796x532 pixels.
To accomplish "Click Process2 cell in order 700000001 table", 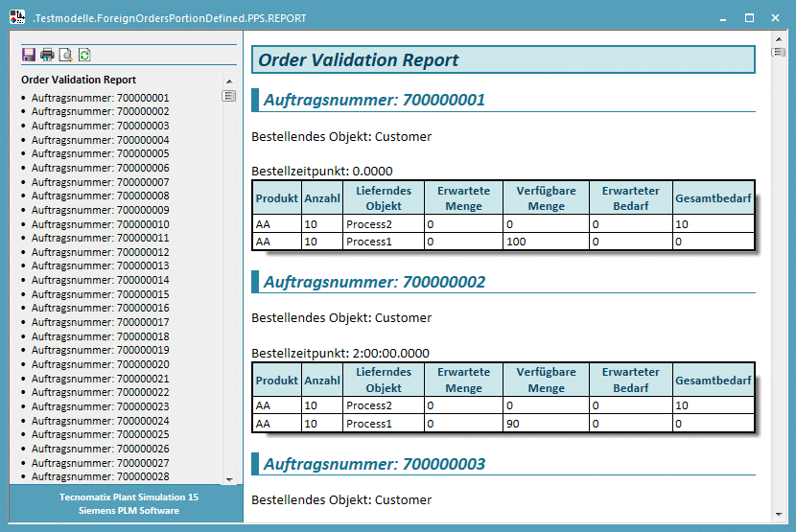I will coord(384,224).
